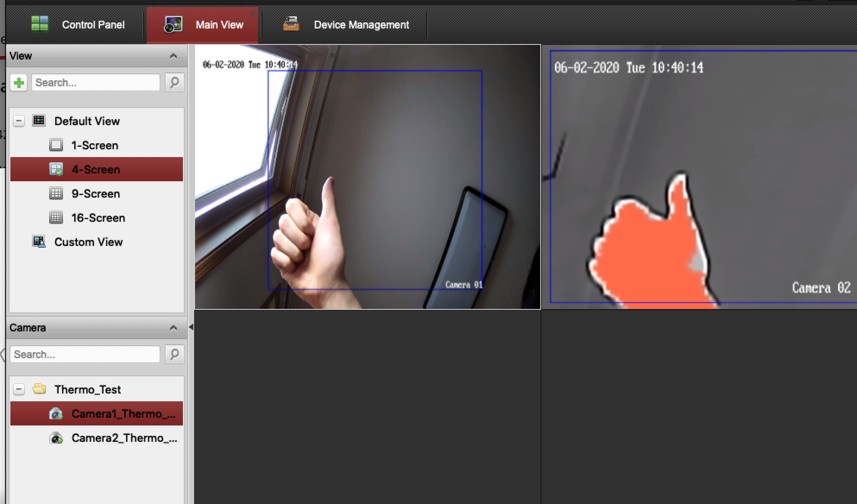The image size is (857, 504).
Task: Collapse the Default View tree node
Action: [x=19, y=121]
